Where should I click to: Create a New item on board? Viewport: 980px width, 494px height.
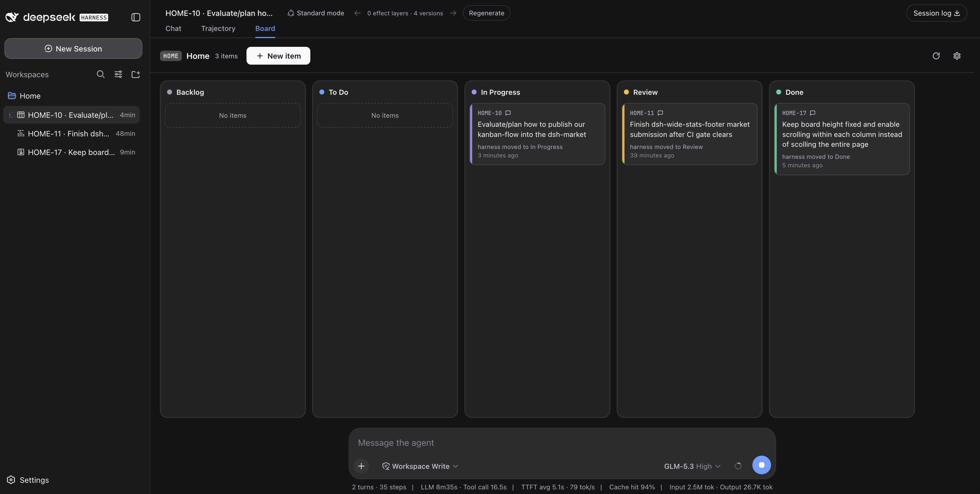click(x=278, y=56)
